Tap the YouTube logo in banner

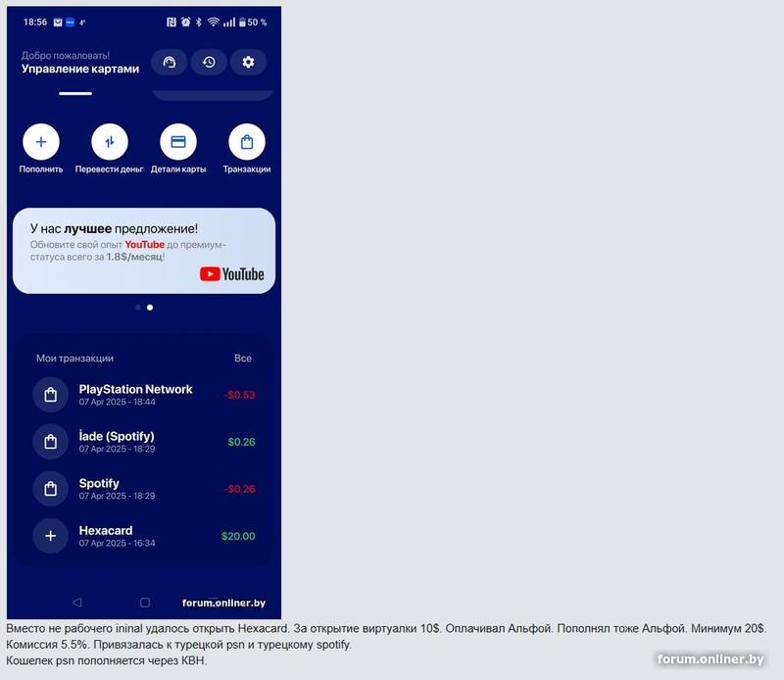coord(232,274)
